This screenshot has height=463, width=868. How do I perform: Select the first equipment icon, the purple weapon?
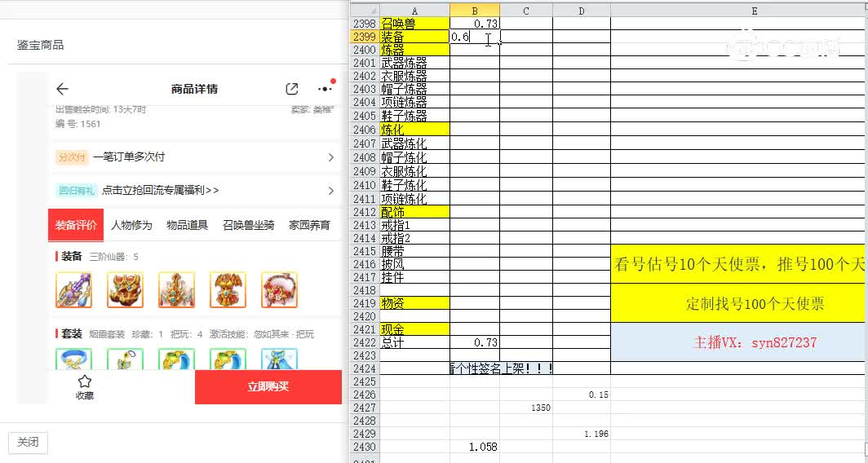(73, 290)
